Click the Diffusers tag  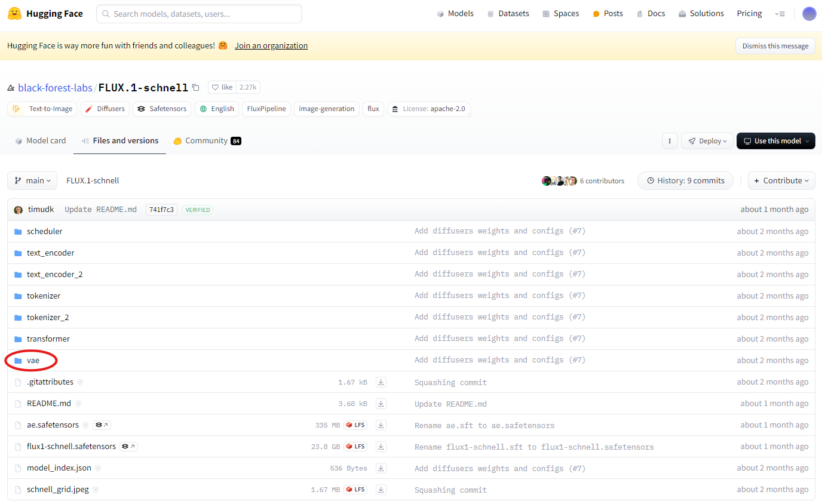105,109
